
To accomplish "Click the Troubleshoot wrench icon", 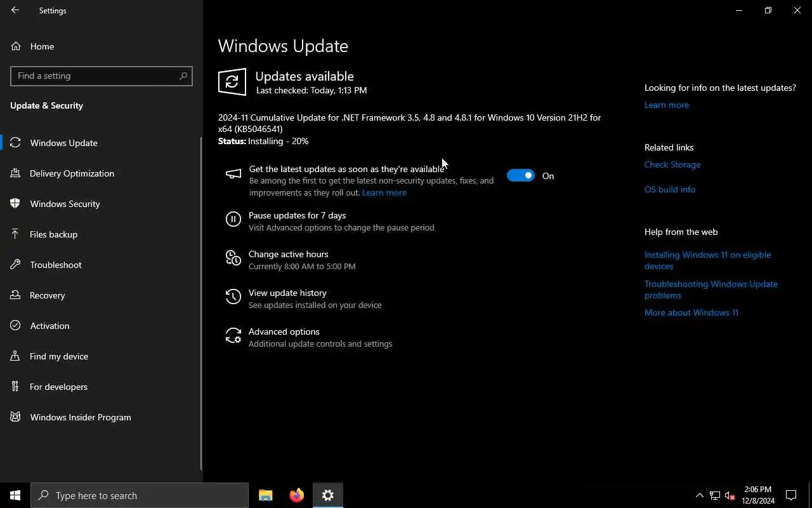I will pyautogui.click(x=16, y=265).
